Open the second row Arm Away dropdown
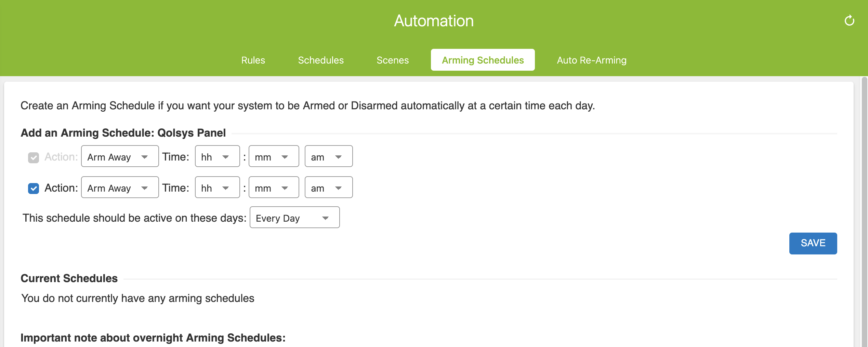 click(x=120, y=188)
